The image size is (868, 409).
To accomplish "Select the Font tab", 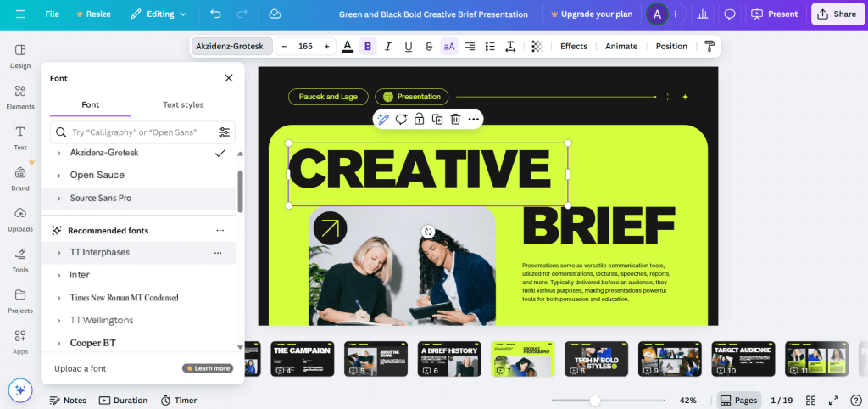I will [x=90, y=104].
